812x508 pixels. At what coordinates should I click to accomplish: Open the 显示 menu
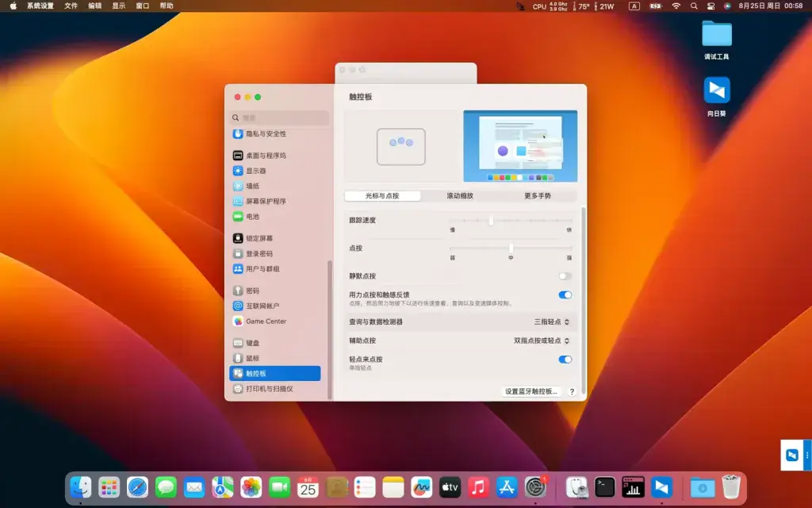[x=119, y=6]
